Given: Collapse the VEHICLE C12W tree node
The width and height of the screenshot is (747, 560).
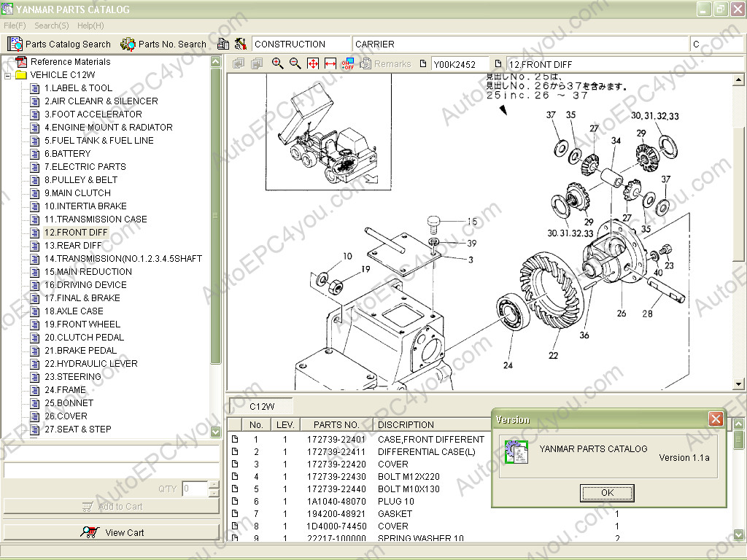Looking at the screenshot, I should (x=8, y=75).
